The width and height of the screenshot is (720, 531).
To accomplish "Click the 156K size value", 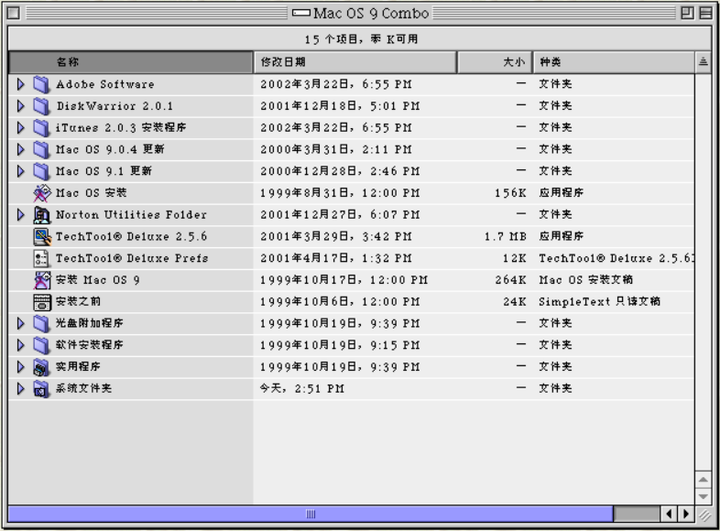I will [x=511, y=193].
